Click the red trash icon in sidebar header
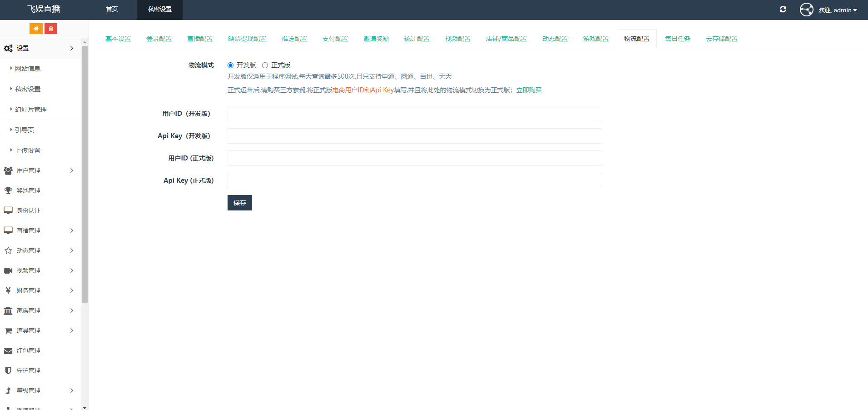The image size is (868, 410). [50, 28]
